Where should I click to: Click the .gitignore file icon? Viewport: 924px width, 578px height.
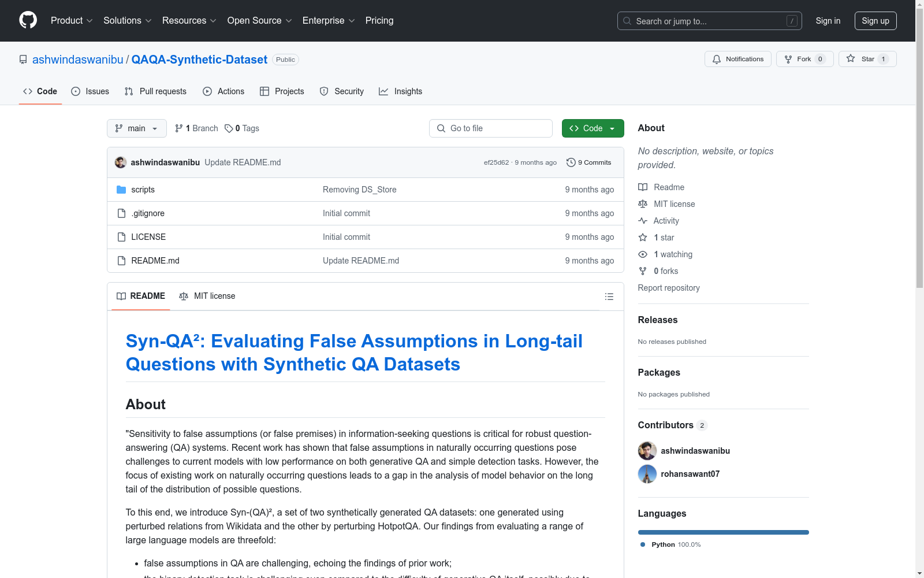(121, 213)
